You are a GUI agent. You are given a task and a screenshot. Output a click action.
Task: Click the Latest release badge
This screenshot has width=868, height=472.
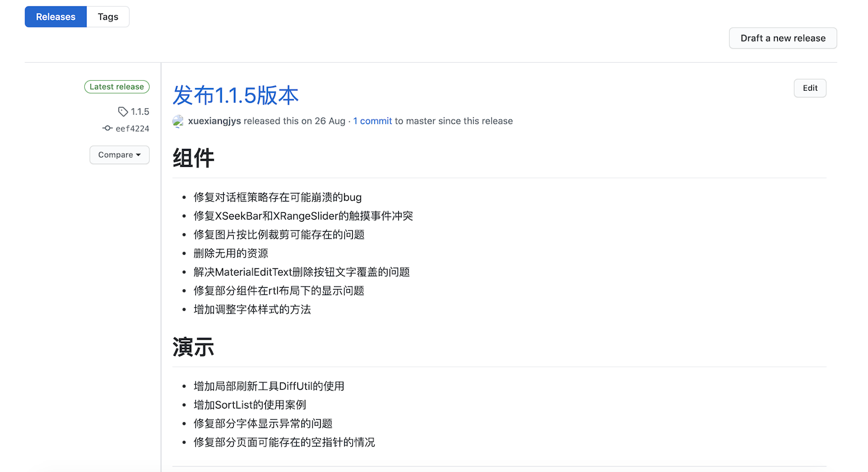click(x=117, y=87)
